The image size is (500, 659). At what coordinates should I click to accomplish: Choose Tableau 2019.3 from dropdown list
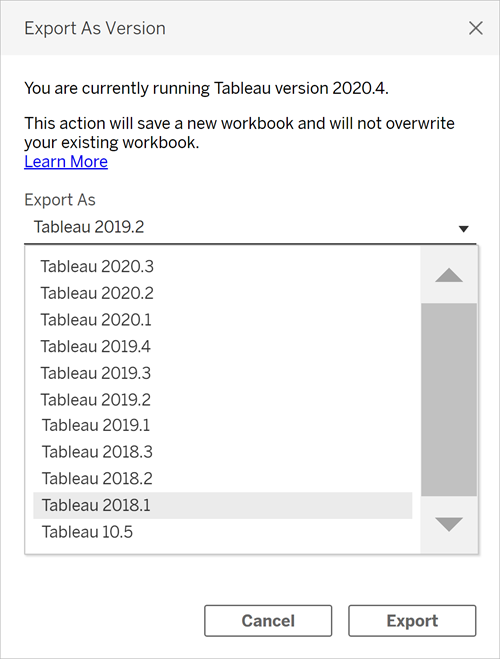pos(223,373)
